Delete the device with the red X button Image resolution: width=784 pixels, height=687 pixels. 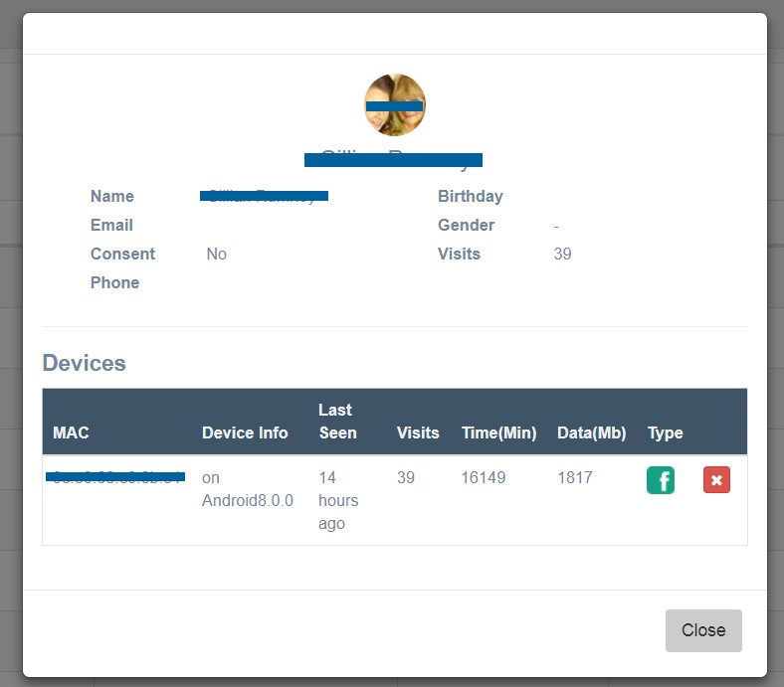716,480
